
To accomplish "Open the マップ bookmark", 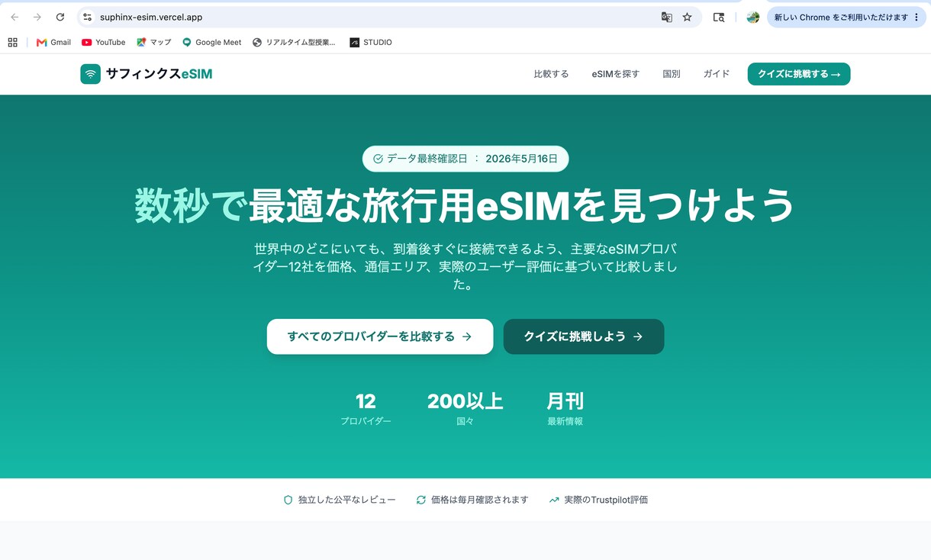I will (x=153, y=42).
